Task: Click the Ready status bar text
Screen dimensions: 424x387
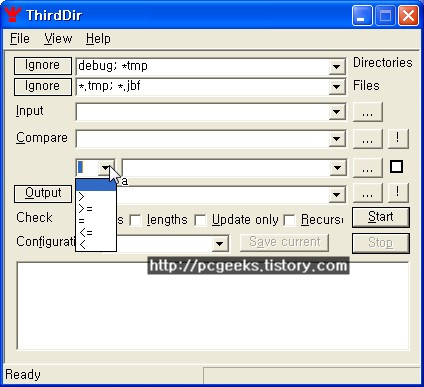Action: 23,375
